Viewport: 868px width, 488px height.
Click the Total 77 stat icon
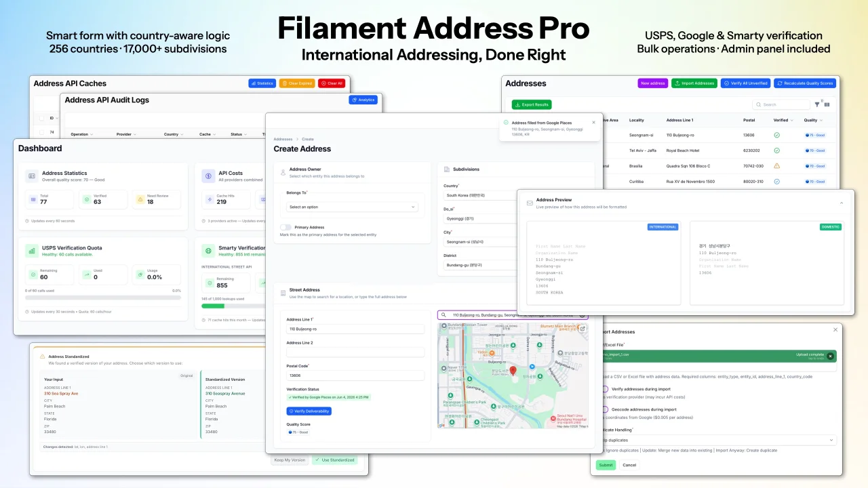33,199
